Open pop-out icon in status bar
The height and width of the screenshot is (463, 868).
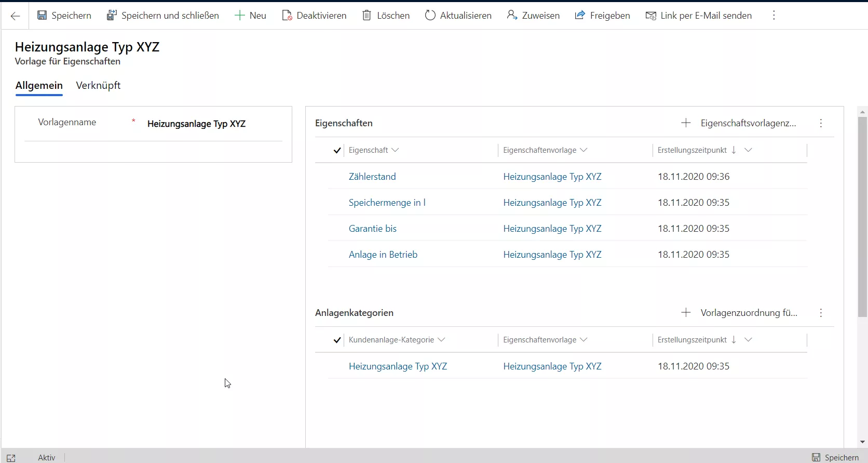(x=11, y=457)
